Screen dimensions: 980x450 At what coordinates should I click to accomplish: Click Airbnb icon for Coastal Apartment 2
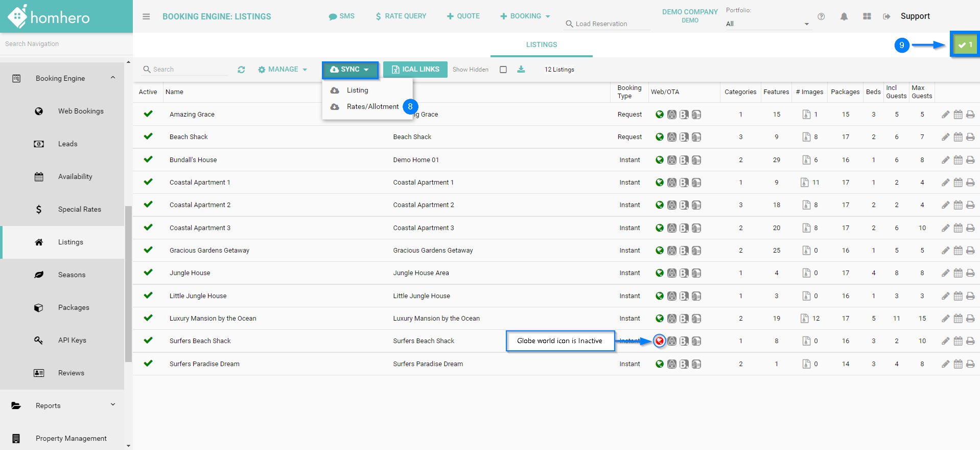[672, 205]
